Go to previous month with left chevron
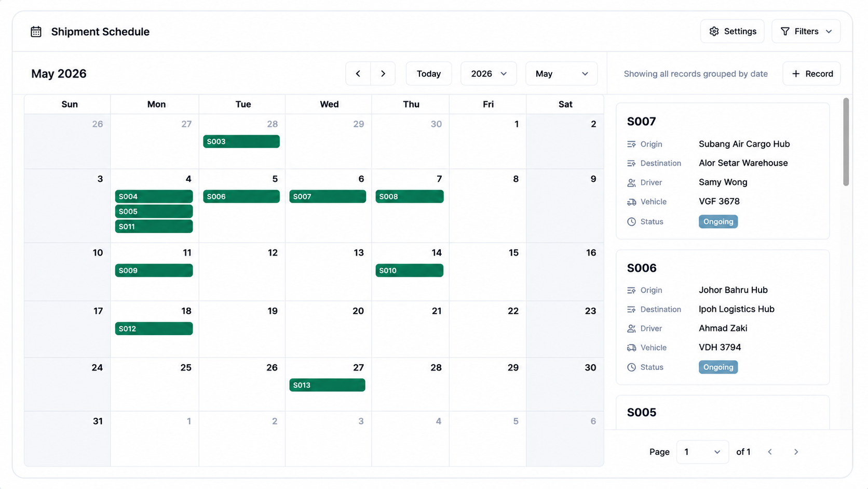The height and width of the screenshot is (489, 868). pos(358,74)
